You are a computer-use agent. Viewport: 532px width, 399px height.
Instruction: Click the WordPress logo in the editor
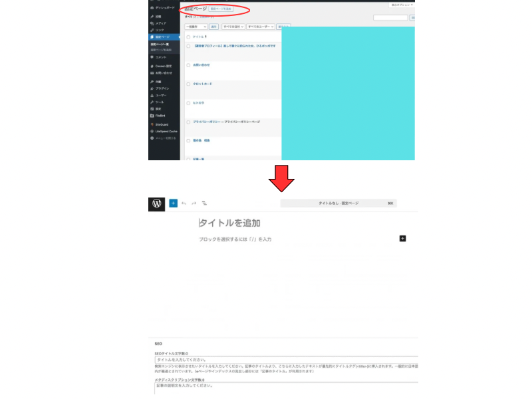[156, 204]
